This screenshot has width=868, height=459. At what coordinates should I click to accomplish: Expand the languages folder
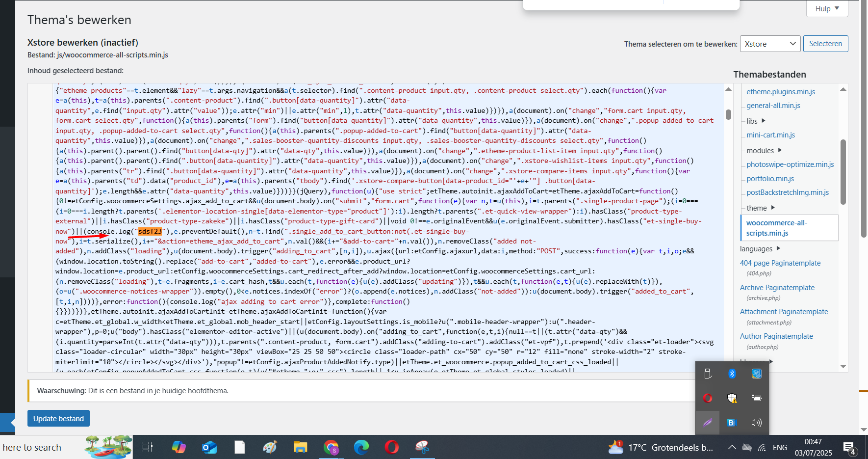coord(760,249)
